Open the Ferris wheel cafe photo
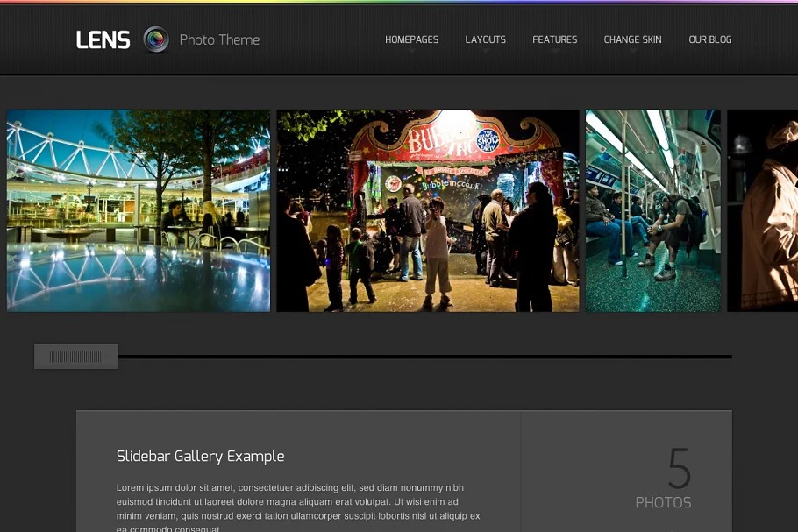The width and height of the screenshot is (798, 532). [139, 210]
